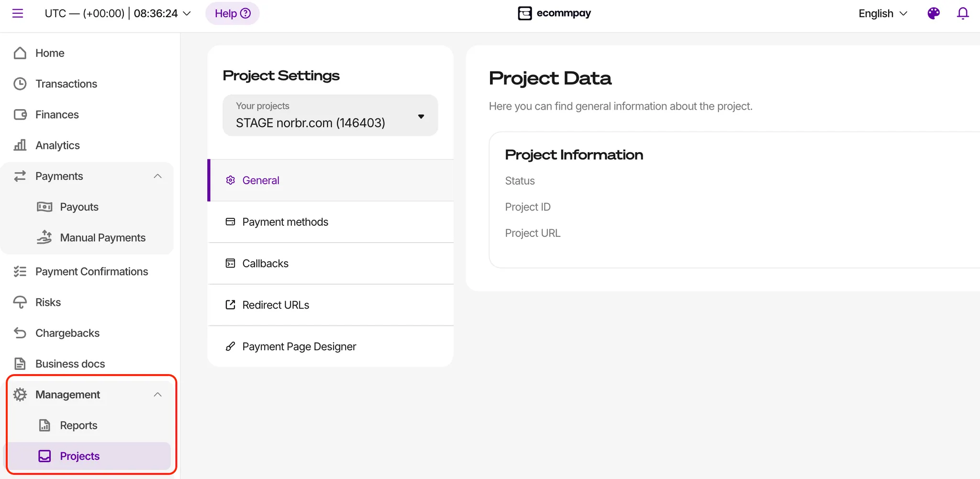Switch to Payment methods settings tab
Screen dimensions: 980x479
[x=285, y=222]
